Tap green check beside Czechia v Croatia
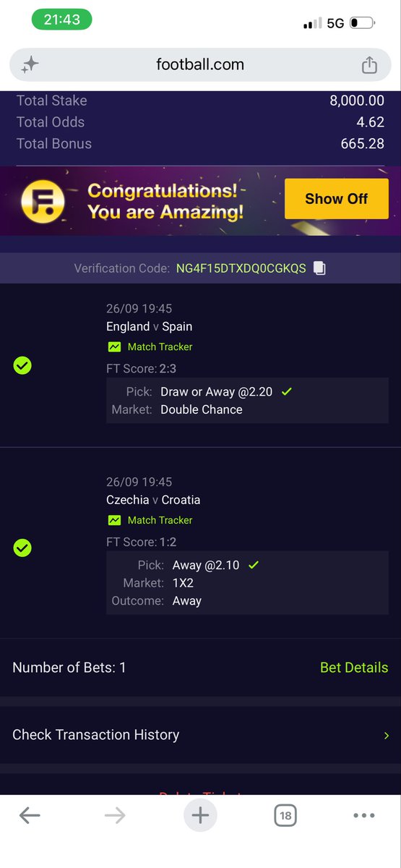401x868 pixels. point(22,548)
